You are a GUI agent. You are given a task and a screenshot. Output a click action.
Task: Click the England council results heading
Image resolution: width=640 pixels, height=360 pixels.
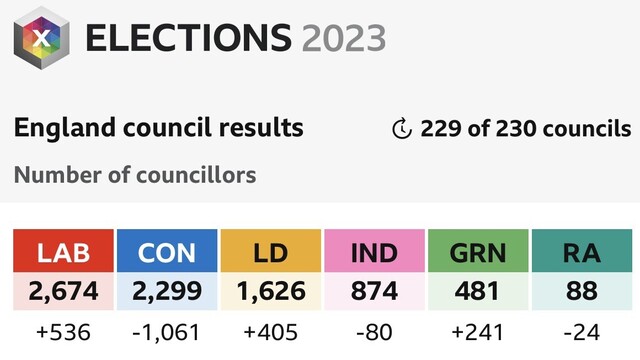point(159,127)
